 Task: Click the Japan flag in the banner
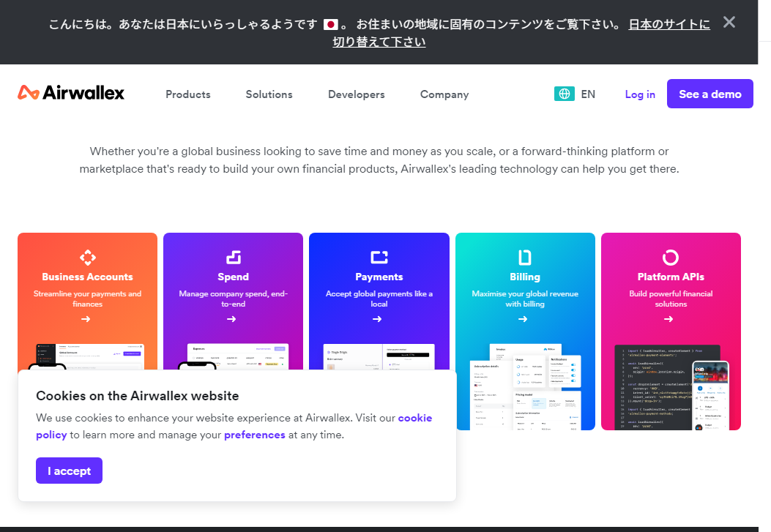[330, 24]
